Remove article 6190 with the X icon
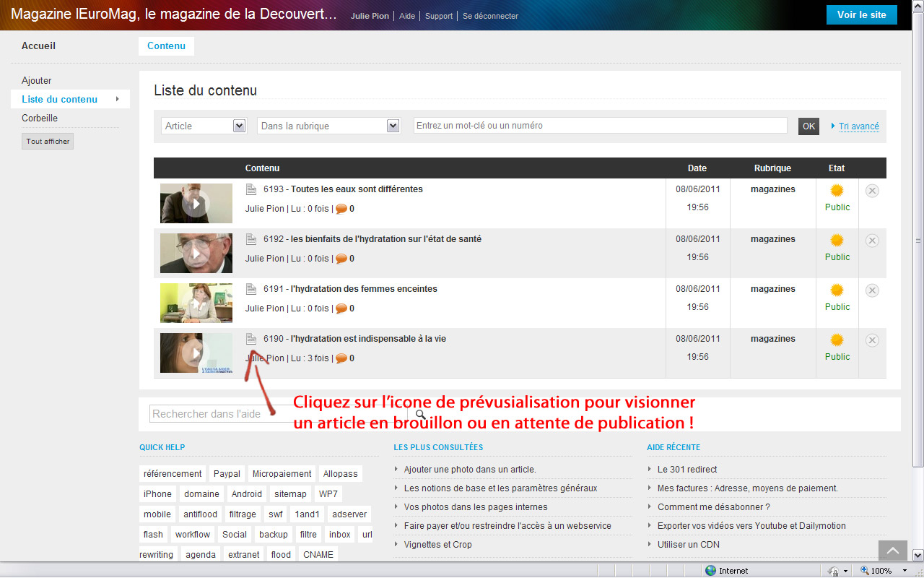 point(872,340)
